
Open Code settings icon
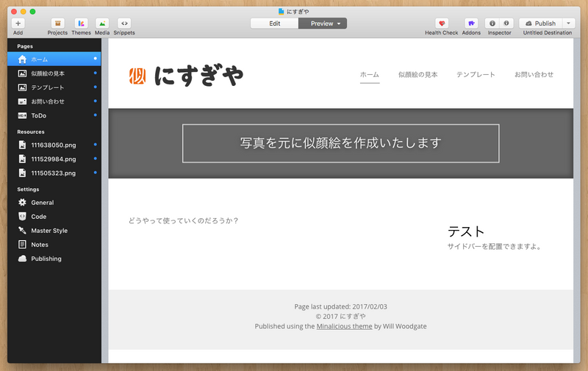tap(23, 216)
